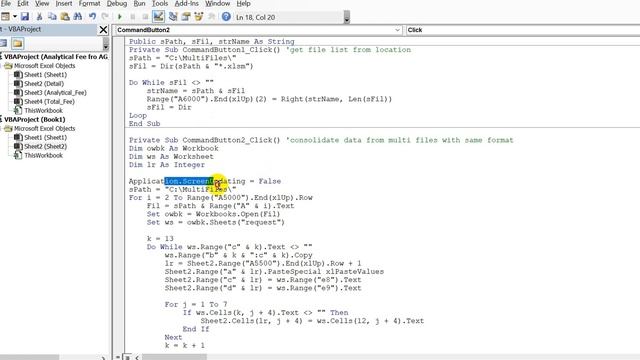
Task: Click project pane scrollbar down arrow
Action: 106,46
